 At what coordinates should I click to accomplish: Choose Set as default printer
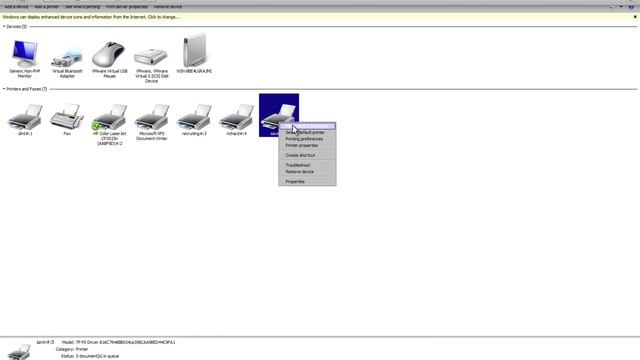307,133
